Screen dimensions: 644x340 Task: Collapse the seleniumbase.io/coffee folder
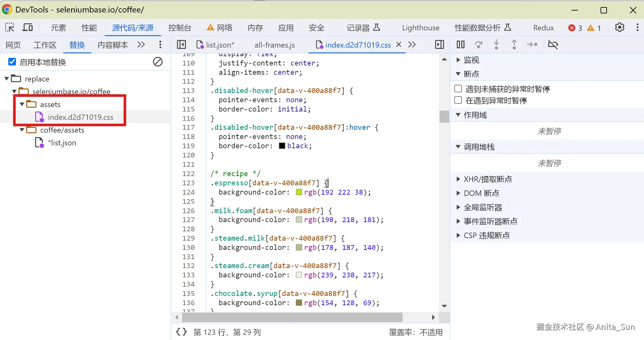point(14,91)
